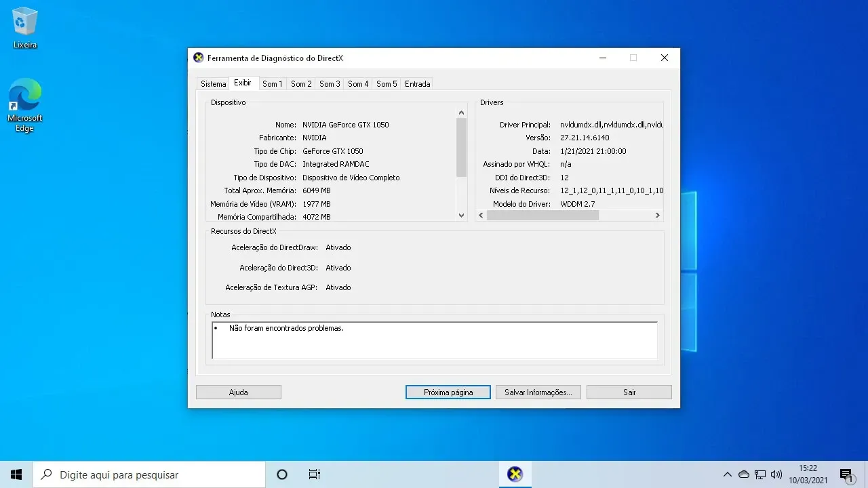Click the Drivers horizontal scrollbar thumb

542,215
